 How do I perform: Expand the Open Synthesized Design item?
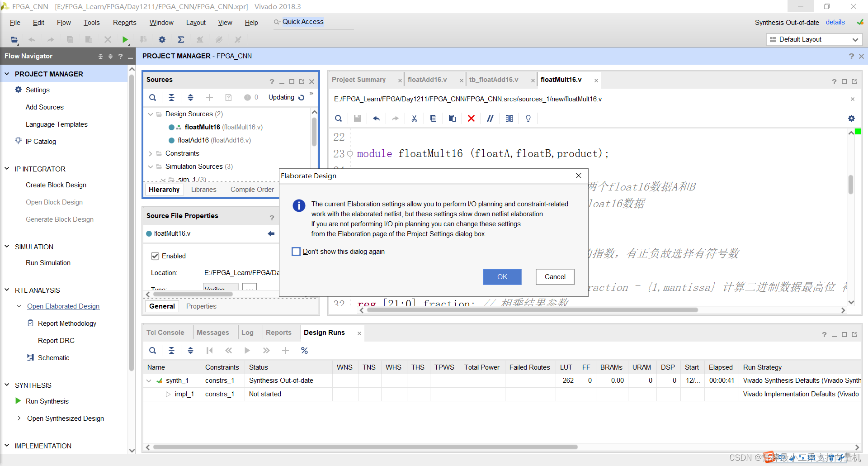(x=19, y=418)
